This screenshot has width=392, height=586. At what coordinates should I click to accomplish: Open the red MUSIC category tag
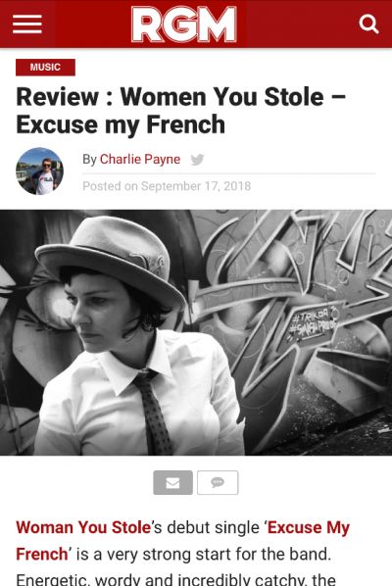(x=45, y=68)
